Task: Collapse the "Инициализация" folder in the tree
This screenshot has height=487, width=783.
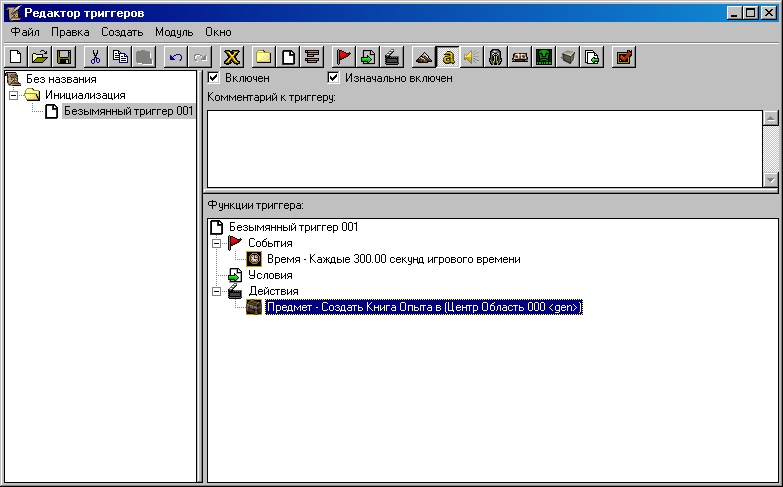Action: 13,95
